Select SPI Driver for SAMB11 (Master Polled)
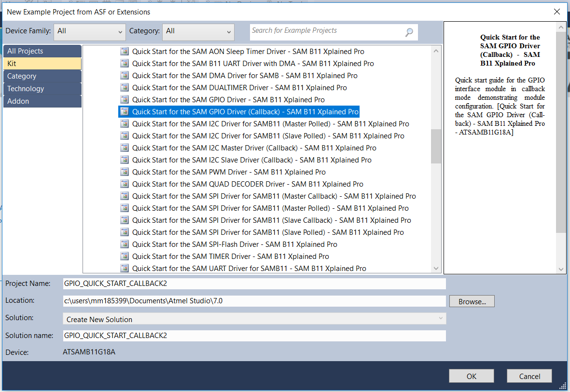Screen dimensions: 570x392 pyautogui.click(x=270, y=208)
